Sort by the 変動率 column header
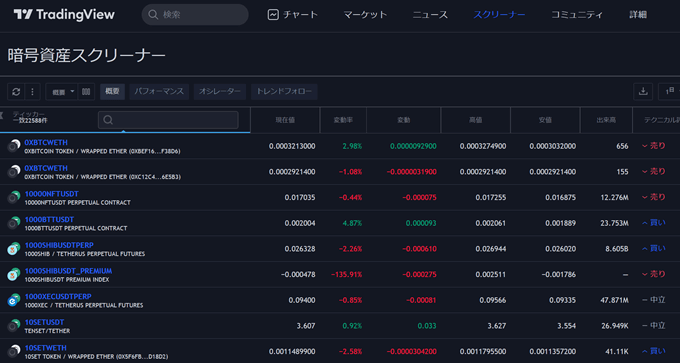This screenshot has width=680, height=363. 343,120
